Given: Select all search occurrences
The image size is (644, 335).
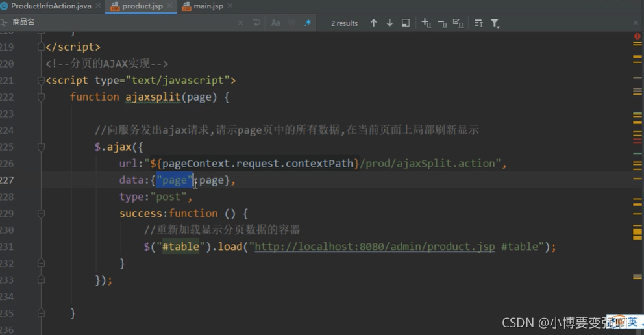Looking at the screenshot, I should 458,23.
